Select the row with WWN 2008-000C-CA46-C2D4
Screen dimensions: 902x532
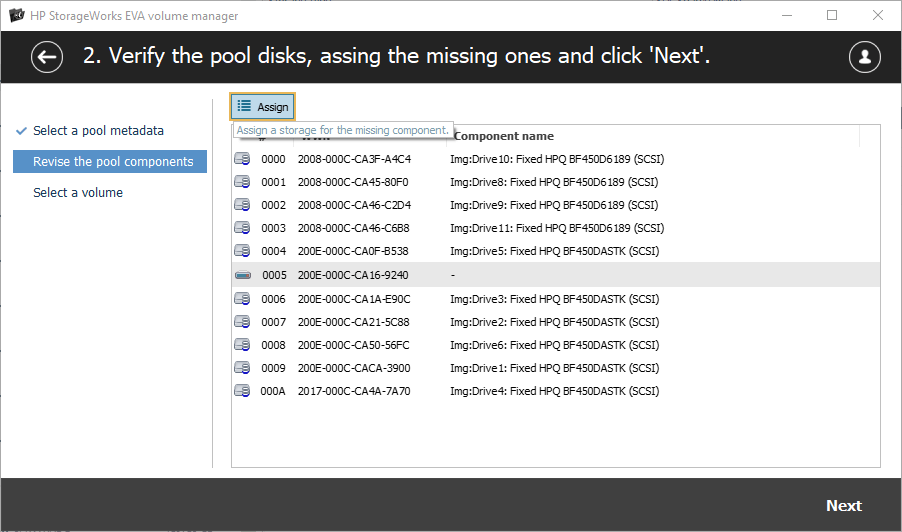[x=353, y=205]
